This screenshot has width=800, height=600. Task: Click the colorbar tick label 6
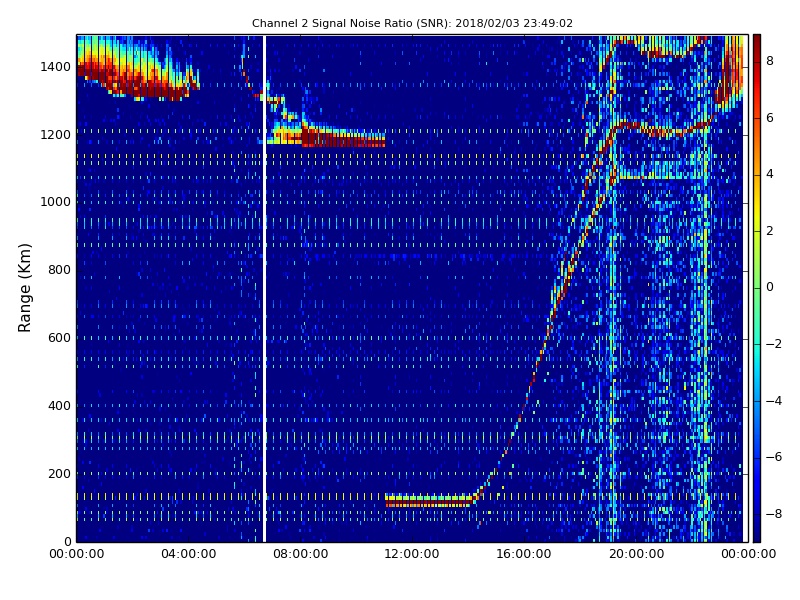click(770, 118)
